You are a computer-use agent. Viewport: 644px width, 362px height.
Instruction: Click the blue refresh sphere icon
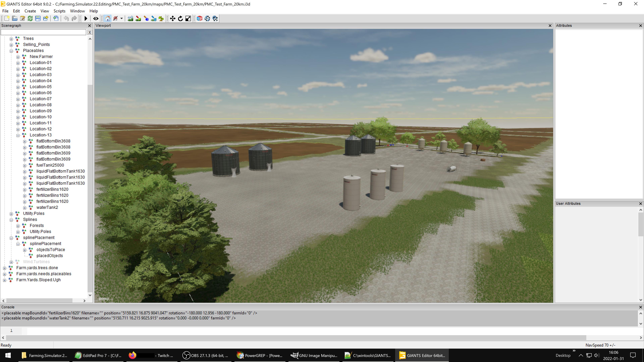[x=207, y=18]
